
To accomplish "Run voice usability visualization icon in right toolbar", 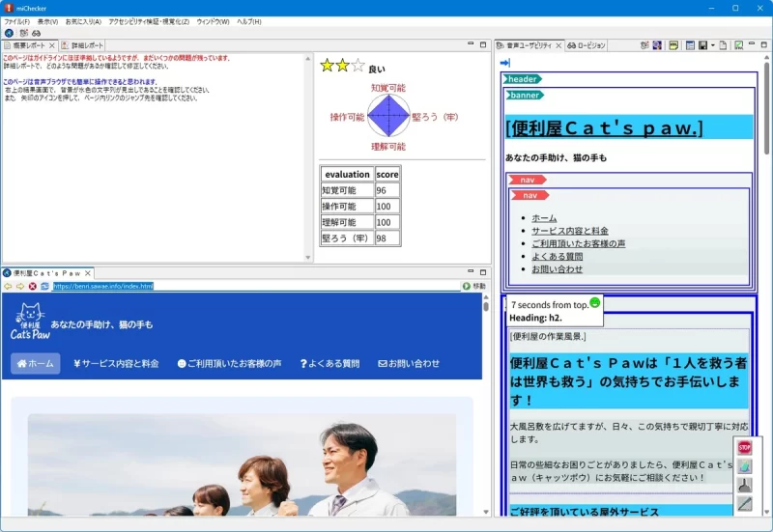I will click(644, 45).
